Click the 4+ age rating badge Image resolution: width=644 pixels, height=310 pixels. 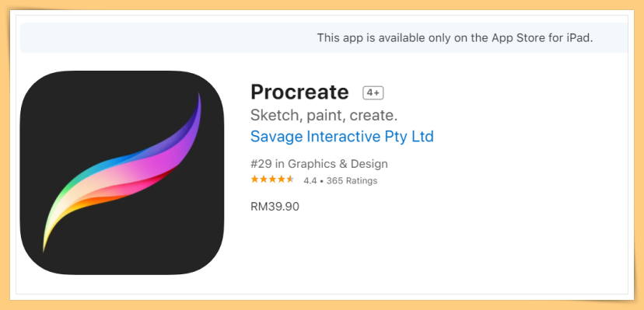click(373, 93)
